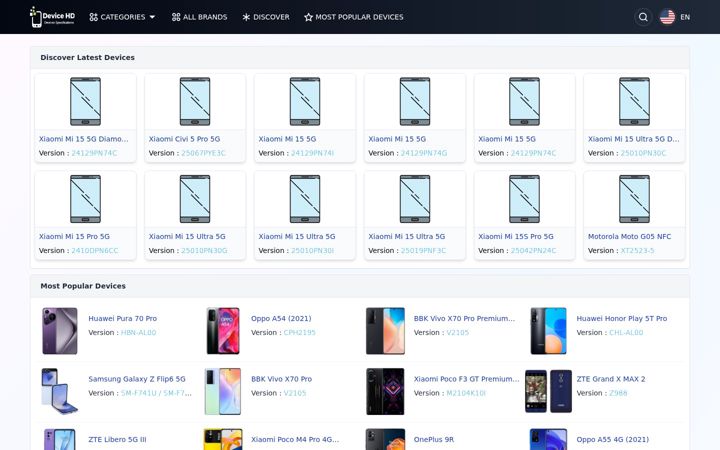Expand the Categories dropdown menu
Screen dimensions: 720x450
(x=122, y=17)
